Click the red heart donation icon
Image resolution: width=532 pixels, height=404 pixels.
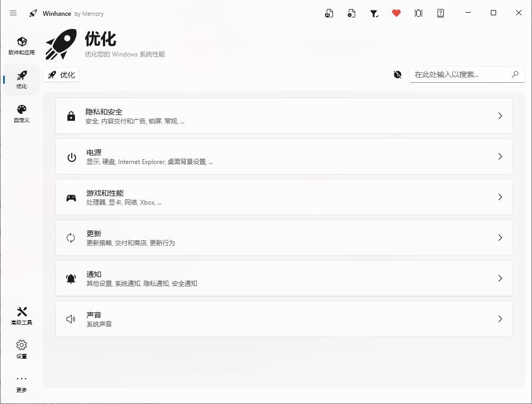click(x=396, y=13)
